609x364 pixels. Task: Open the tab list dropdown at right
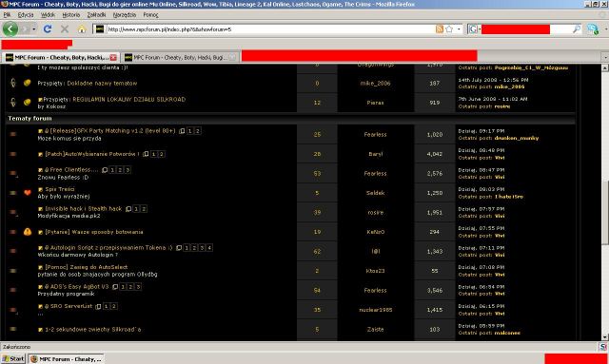[605, 57]
